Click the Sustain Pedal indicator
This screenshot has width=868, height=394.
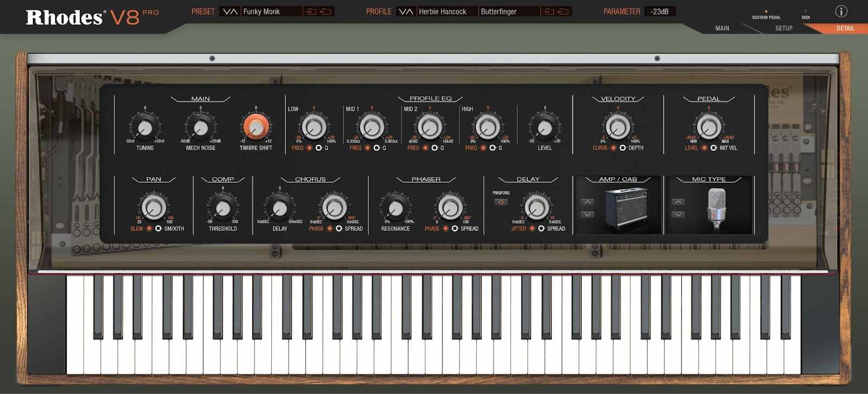coord(766,11)
